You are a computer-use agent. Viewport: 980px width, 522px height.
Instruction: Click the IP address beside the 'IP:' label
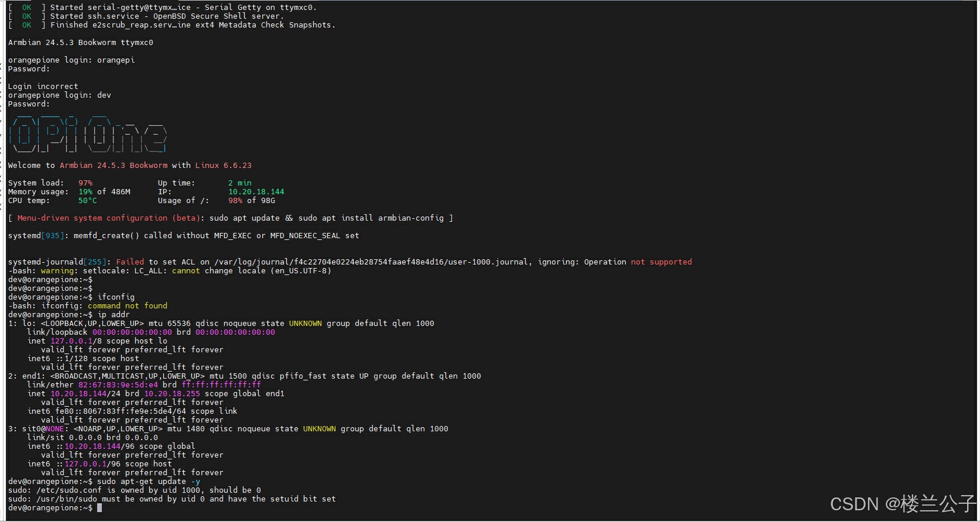256,192
